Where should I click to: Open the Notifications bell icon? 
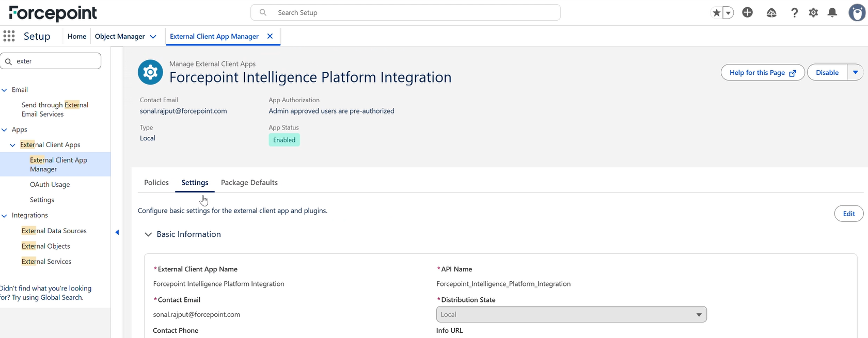832,13
